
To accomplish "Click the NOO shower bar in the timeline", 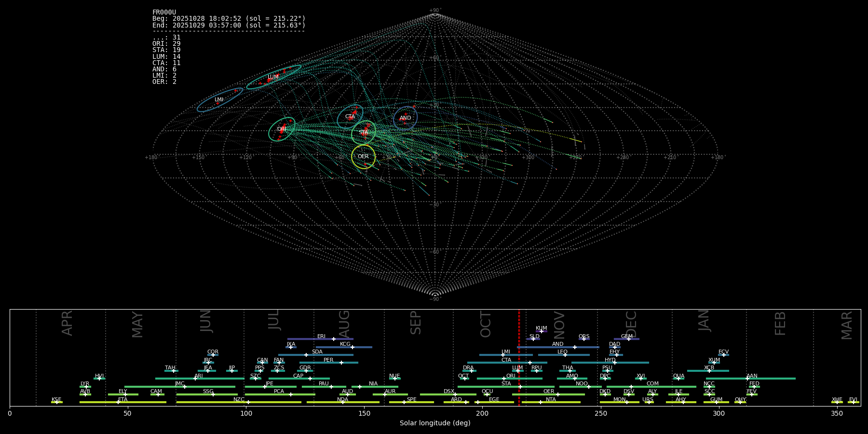I will [x=581, y=387].
